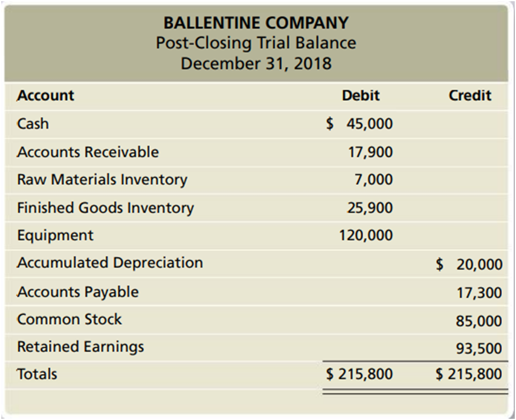The width and height of the screenshot is (516, 420).
Task: Click the 85,000 Common Stock credit
Action: (x=479, y=321)
